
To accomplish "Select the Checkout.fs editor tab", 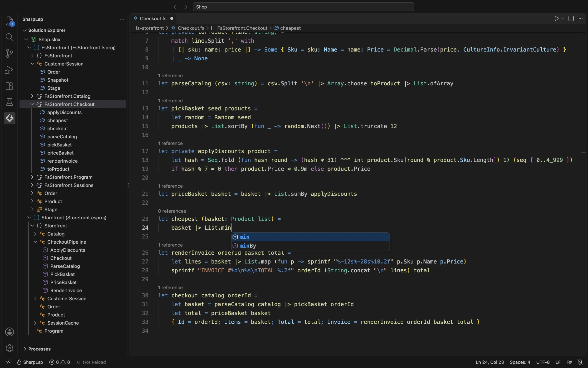I will (153, 19).
